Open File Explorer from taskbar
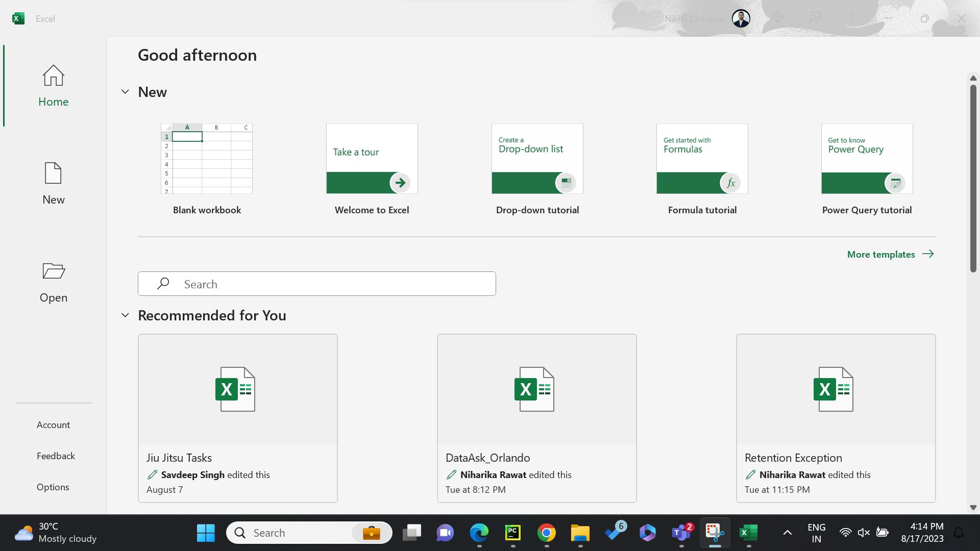The height and width of the screenshot is (551, 980). (580, 533)
